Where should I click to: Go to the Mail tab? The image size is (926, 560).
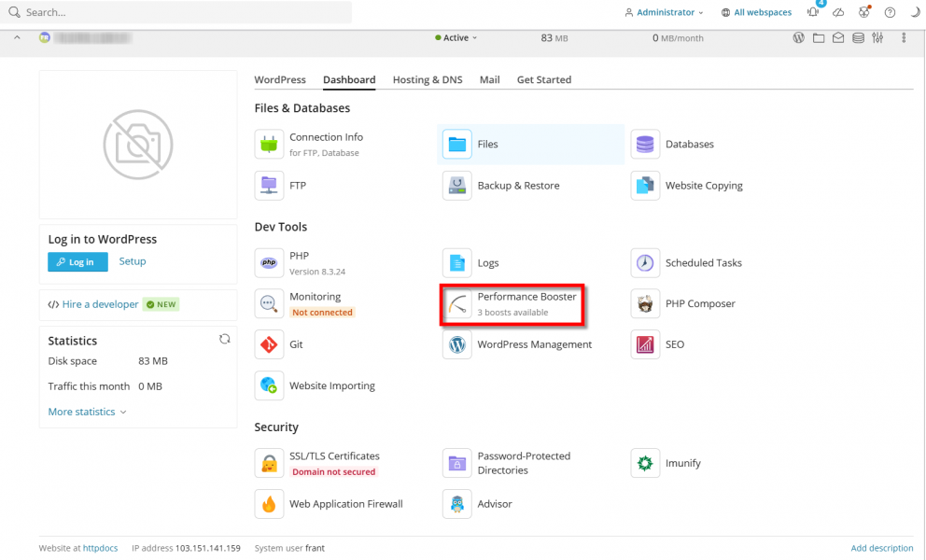[x=489, y=79]
